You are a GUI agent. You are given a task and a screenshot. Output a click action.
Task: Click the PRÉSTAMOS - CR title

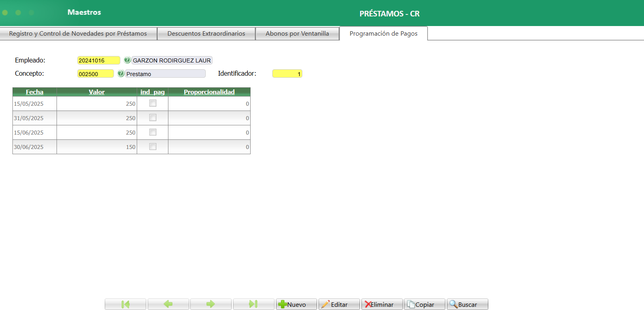coord(389,14)
